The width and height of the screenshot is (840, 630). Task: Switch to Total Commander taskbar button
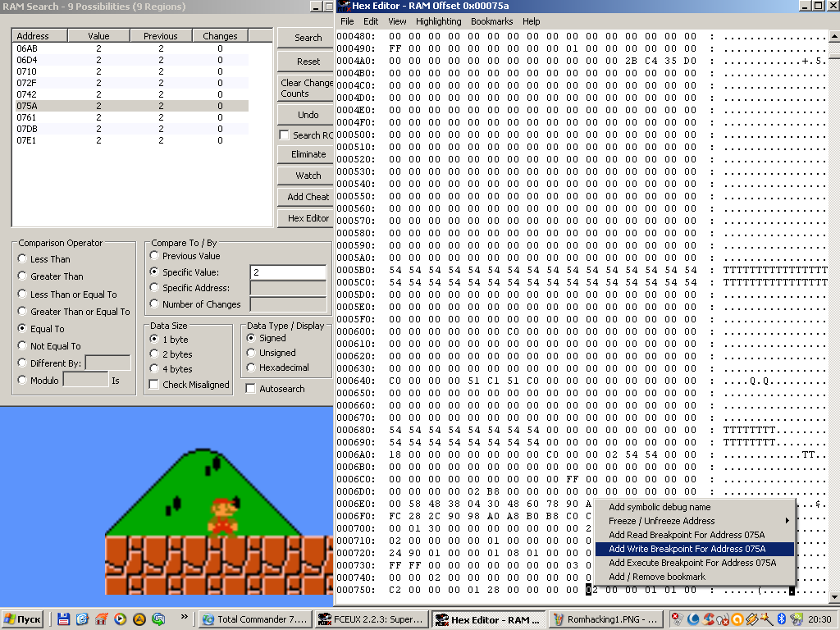tap(255, 619)
